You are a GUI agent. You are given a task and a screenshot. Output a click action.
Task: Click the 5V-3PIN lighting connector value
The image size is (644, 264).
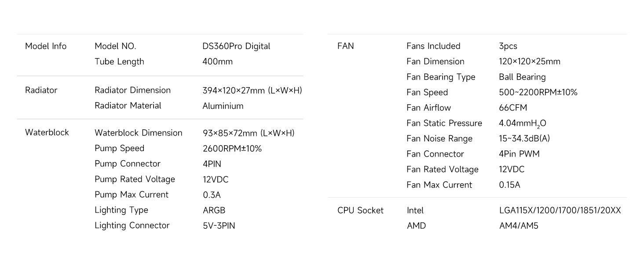point(219,226)
